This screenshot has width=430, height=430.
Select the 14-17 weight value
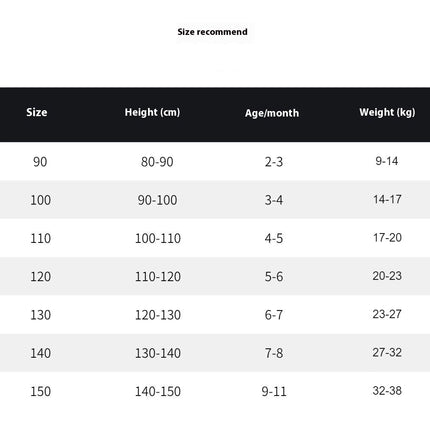[x=387, y=199]
